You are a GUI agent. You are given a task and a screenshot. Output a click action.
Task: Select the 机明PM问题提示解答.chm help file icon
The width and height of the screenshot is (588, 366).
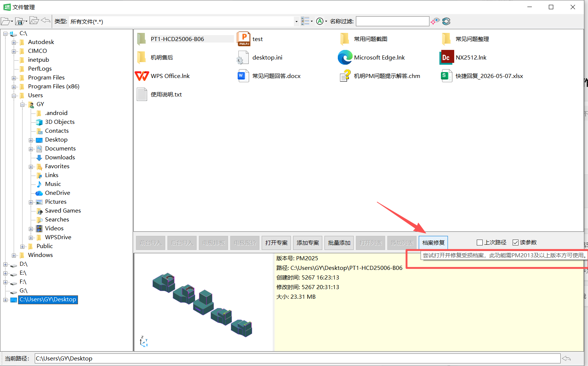point(345,75)
